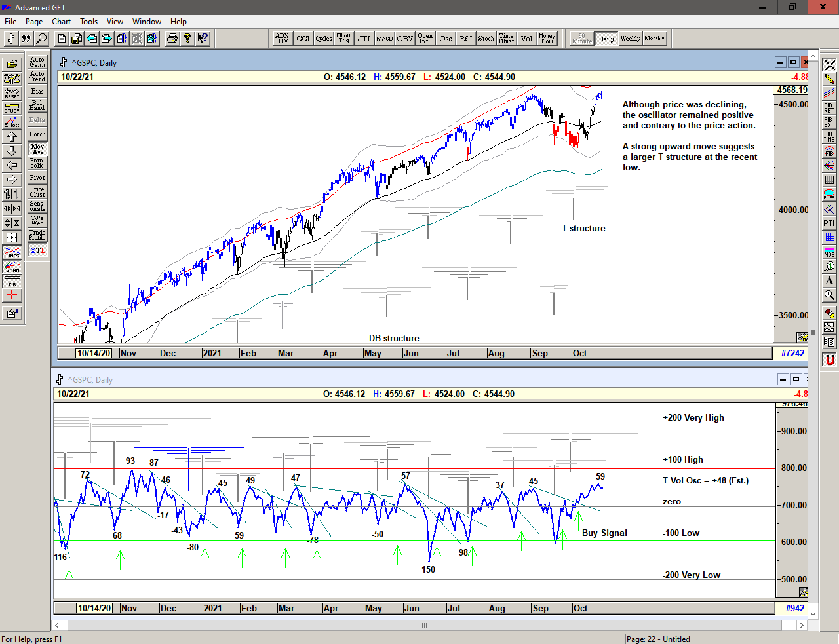Click the PTI tool icon
839x644 pixels.
point(829,223)
